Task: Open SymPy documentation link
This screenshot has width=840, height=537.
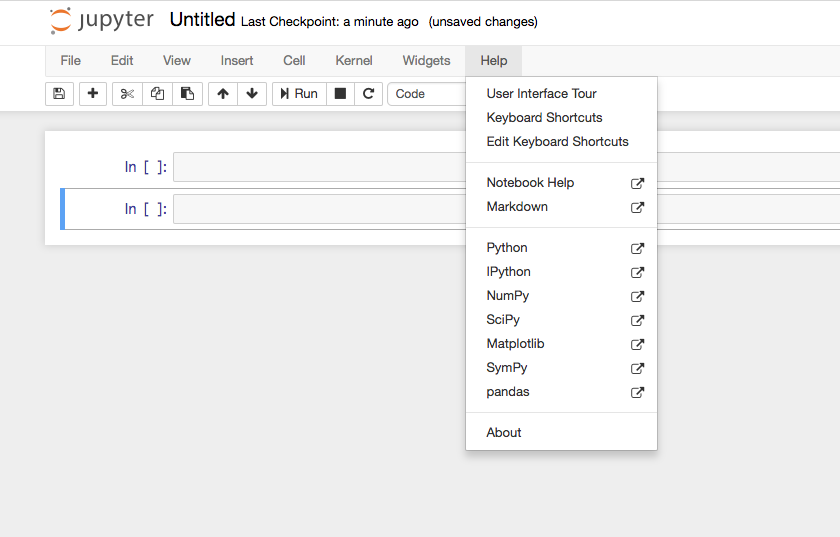Action: click(x=561, y=368)
